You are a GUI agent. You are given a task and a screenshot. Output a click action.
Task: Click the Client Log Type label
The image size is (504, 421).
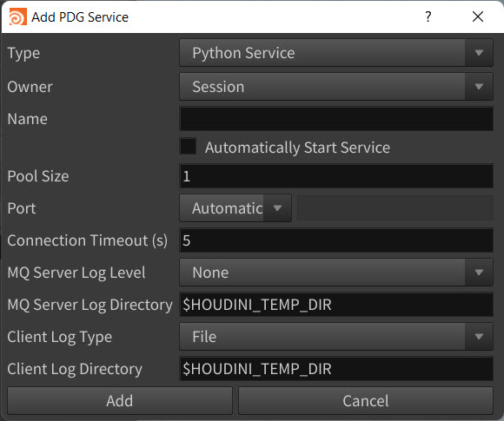(x=60, y=337)
